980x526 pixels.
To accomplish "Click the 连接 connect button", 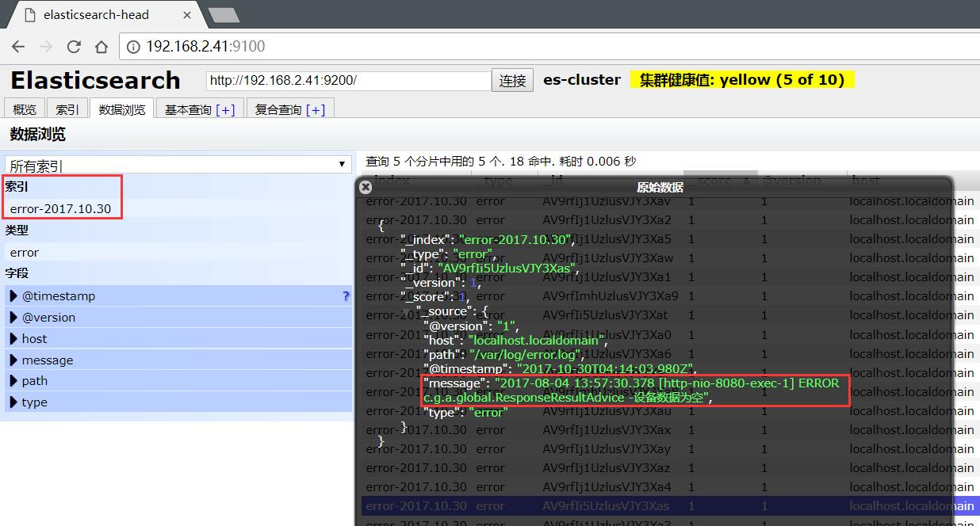I will click(513, 81).
